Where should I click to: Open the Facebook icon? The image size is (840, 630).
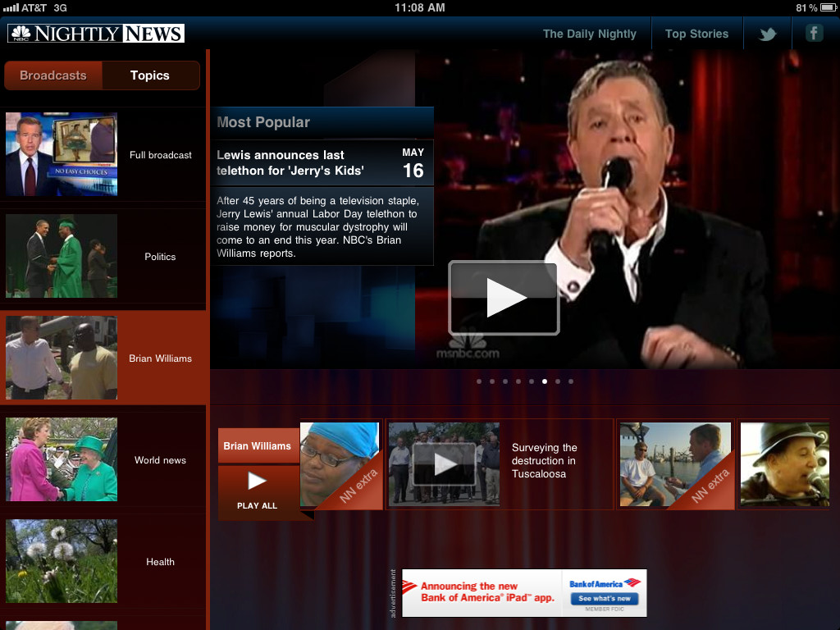[814, 33]
